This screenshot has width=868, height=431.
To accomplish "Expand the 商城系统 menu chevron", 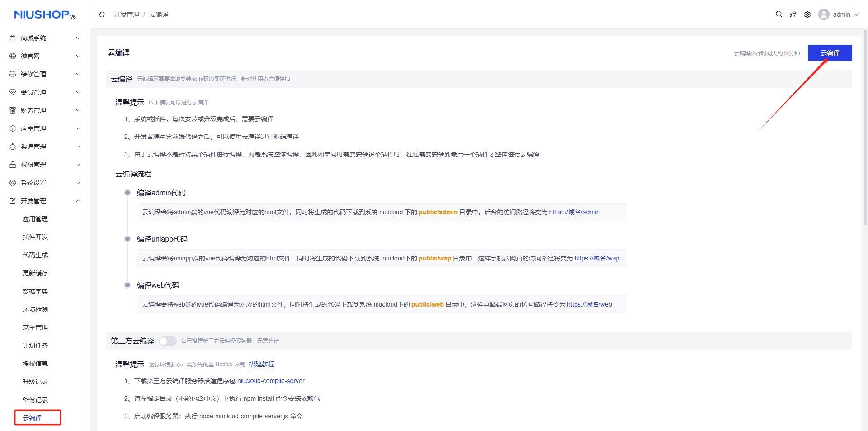I will 78,38.
